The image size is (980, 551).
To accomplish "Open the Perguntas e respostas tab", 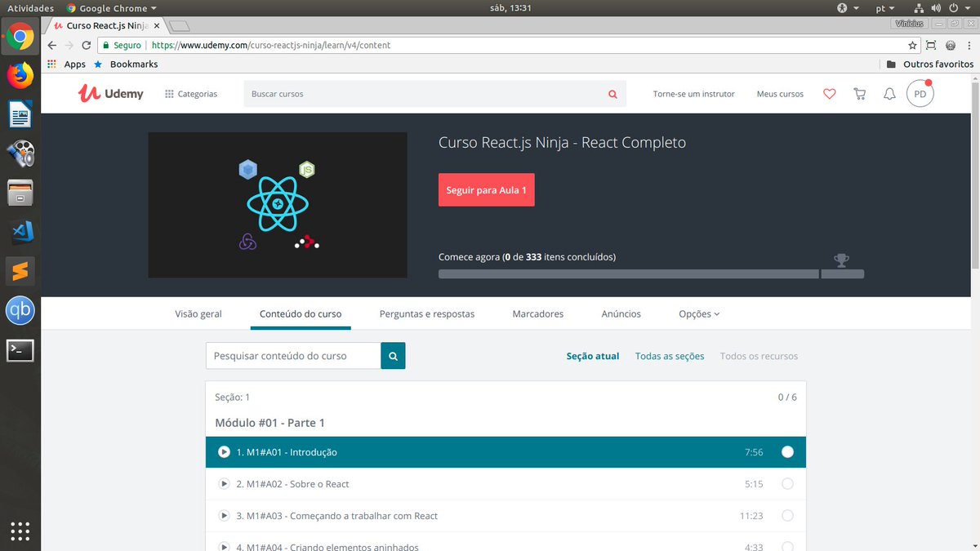I will [x=427, y=313].
